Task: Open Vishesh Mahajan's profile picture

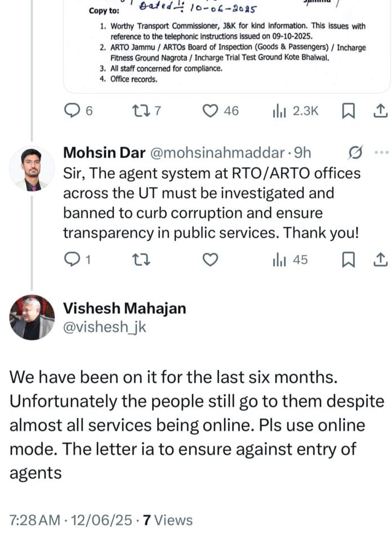Action: click(32, 317)
